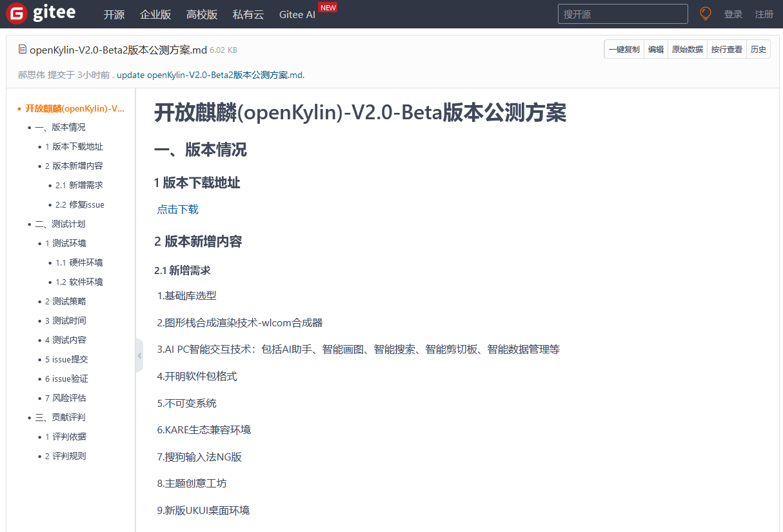
Task: Click the file document icon beside filename
Action: click(x=23, y=49)
